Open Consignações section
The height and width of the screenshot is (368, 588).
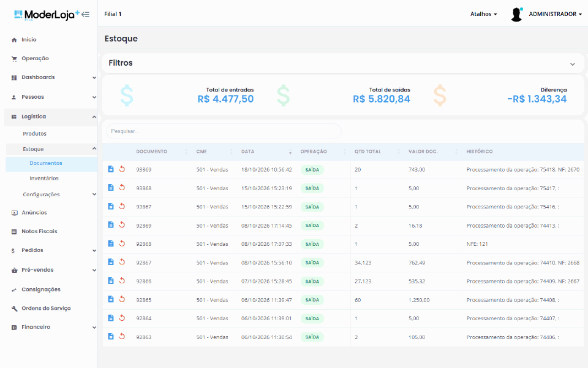[41, 289]
